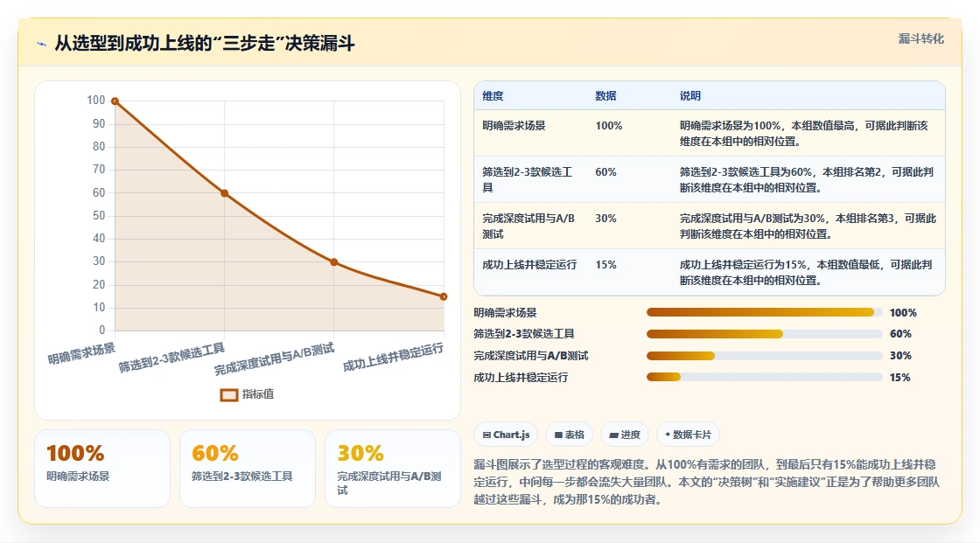The width and height of the screenshot is (980, 543).
Task: Click the progress list label 筛选到2-3款候选工具
Action: click(x=524, y=334)
